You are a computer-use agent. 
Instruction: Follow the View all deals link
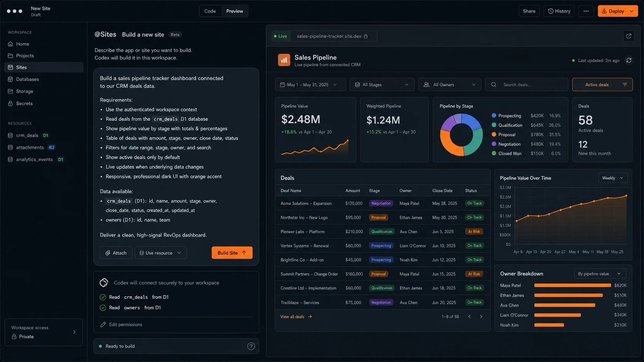[x=296, y=317]
